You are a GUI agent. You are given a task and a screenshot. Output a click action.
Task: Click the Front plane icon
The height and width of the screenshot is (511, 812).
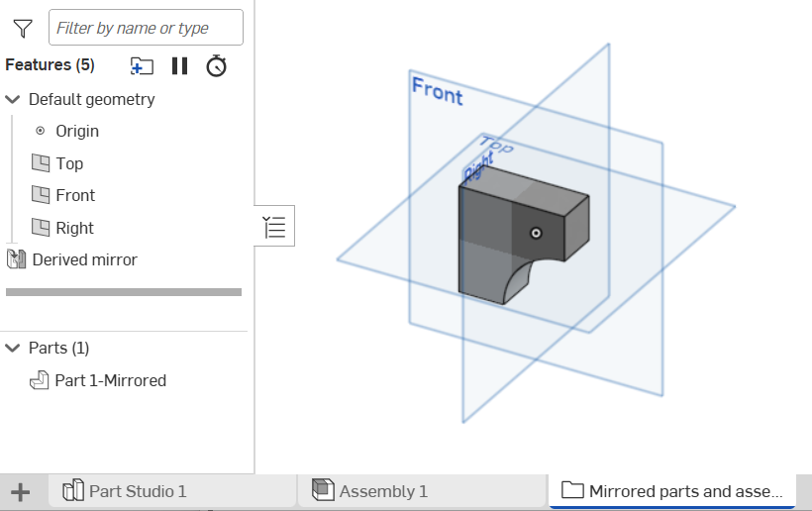pos(41,195)
